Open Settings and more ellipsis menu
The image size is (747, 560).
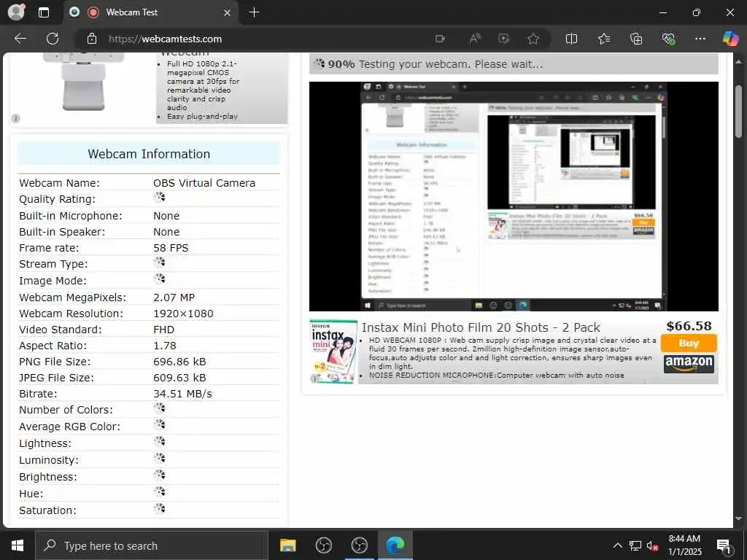[700, 39]
